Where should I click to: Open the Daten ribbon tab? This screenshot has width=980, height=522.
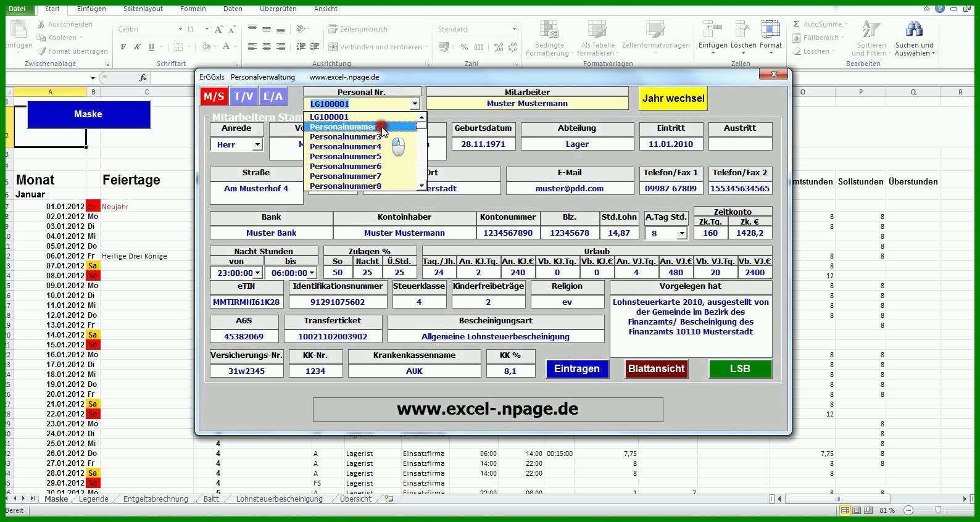(233, 9)
